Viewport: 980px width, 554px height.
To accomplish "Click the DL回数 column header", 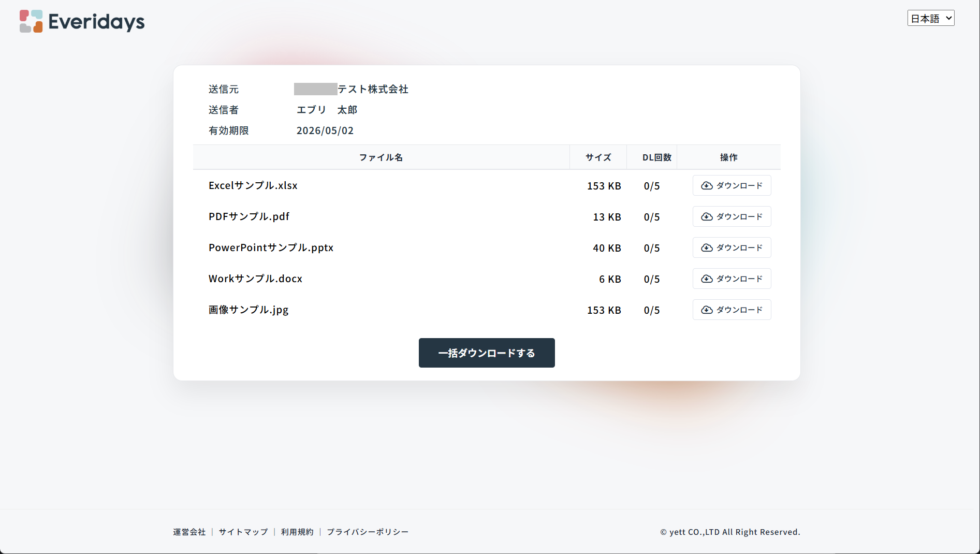I will pyautogui.click(x=656, y=157).
